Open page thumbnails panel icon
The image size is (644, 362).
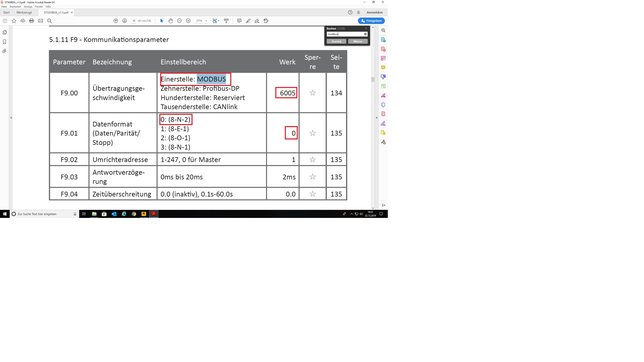pos(4,32)
